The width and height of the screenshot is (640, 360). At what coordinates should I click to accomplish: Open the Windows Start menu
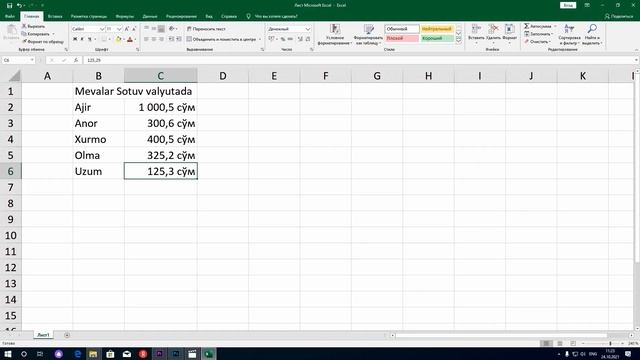coord(8,354)
